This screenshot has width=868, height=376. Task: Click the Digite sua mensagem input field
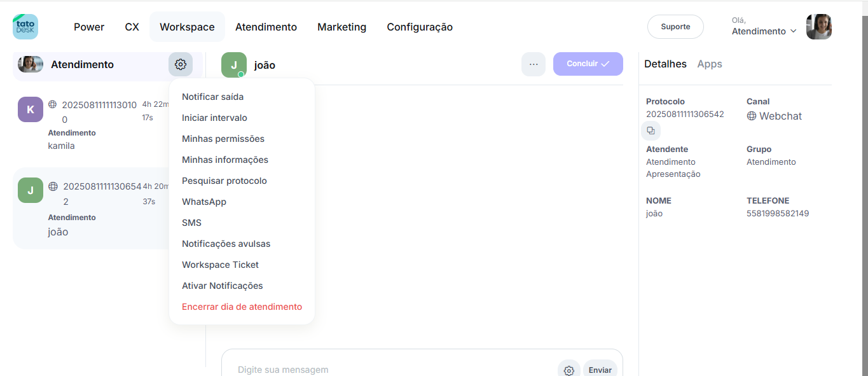tap(382, 369)
